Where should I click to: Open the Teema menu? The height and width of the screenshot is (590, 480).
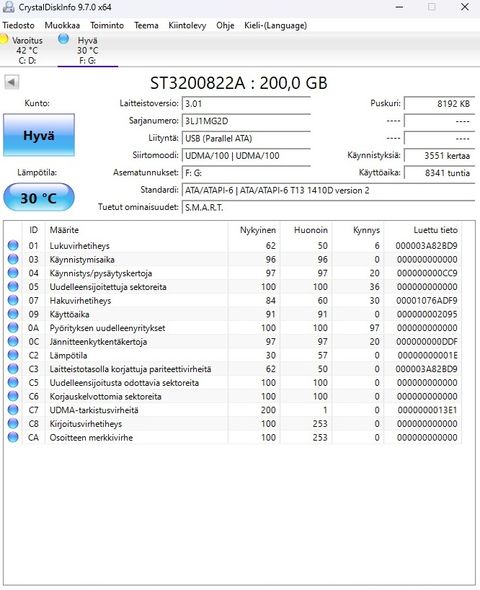click(146, 26)
